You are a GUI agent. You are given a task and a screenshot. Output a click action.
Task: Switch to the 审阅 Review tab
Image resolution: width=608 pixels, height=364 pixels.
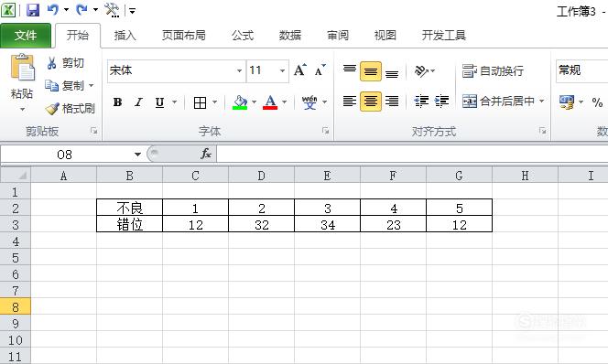[x=338, y=36]
